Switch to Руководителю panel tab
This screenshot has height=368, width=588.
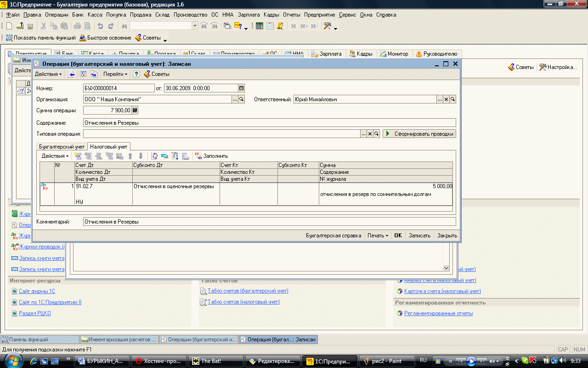click(x=436, y=54)
